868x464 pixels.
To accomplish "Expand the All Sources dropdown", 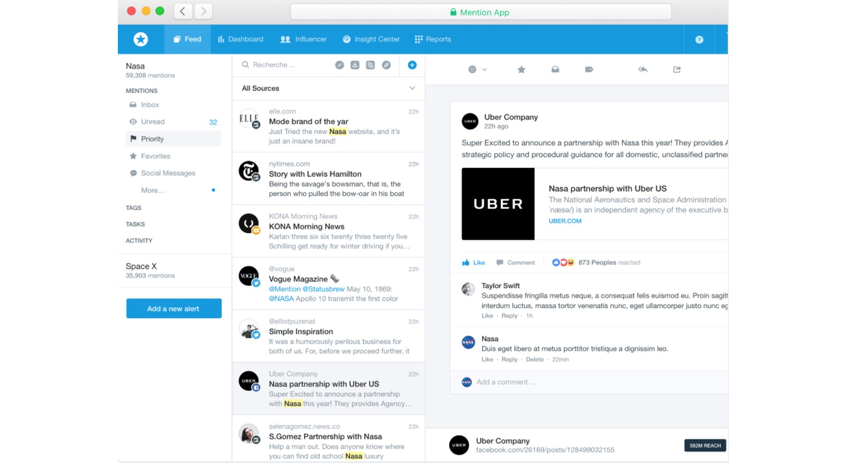I will click(x=328, y=88).
